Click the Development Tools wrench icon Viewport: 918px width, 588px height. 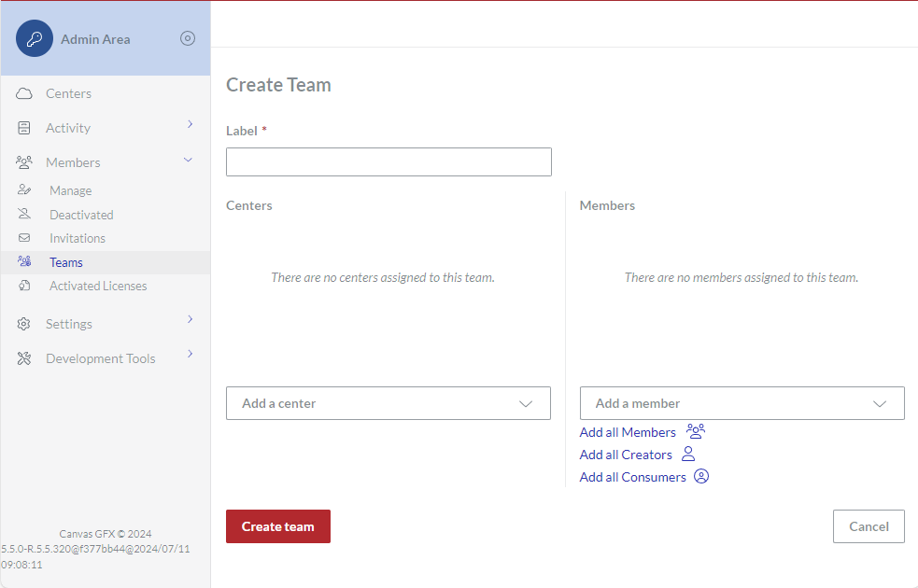click(x=25, y=357)
